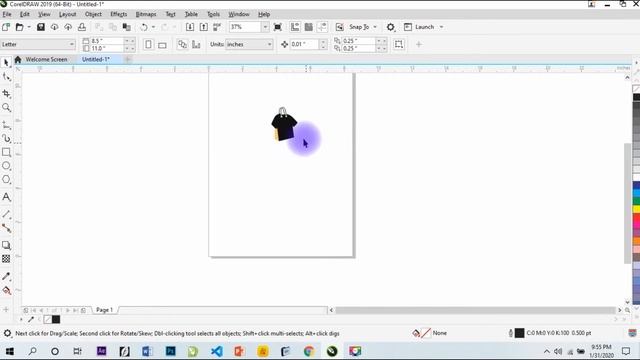Click the horizontal scrollbar
640x360 pixels.
coord(475,310)
